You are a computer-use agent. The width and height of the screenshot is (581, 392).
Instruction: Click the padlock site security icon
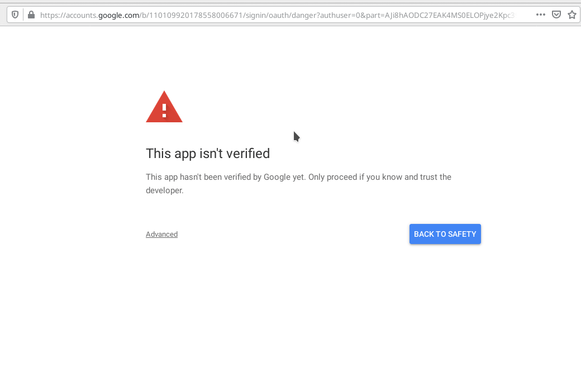tap(31, 15)
